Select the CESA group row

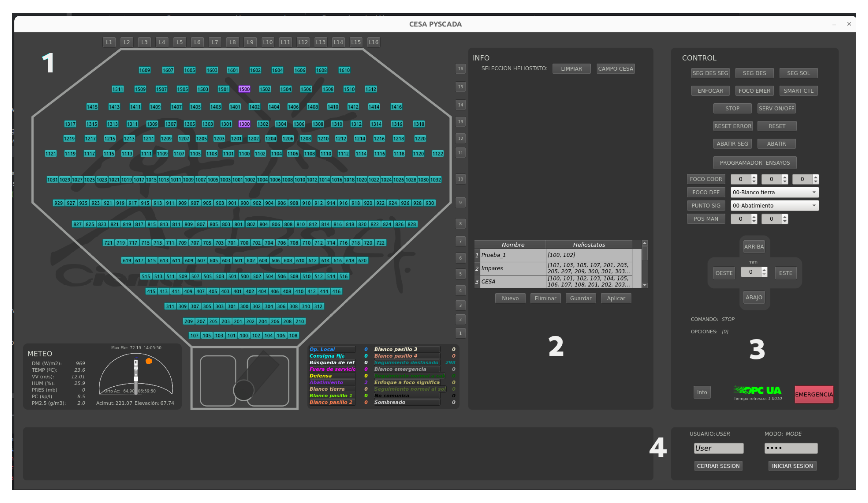513,281
